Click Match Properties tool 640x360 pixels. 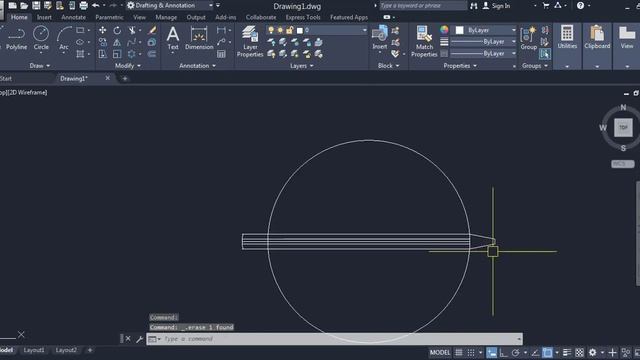coord(424,41)
